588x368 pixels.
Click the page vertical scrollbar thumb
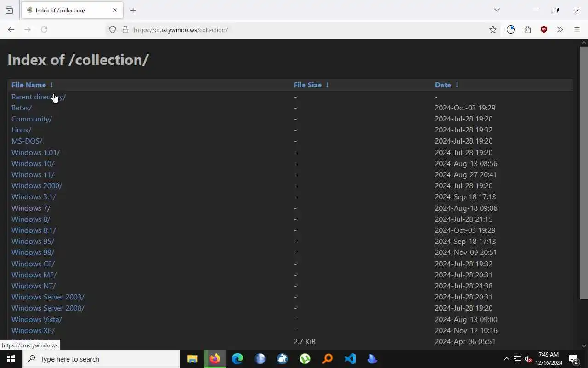[x=584, y=172]
